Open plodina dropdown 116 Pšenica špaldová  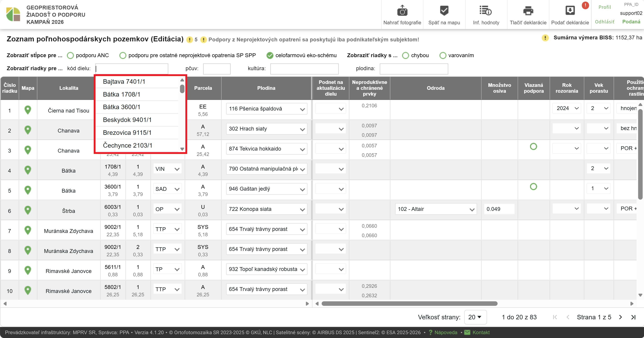(266, 109)
